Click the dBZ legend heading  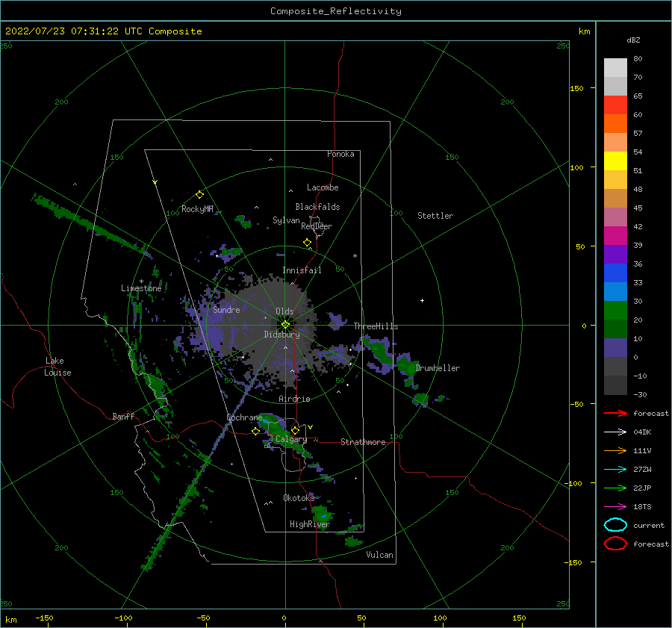(633, 40)
